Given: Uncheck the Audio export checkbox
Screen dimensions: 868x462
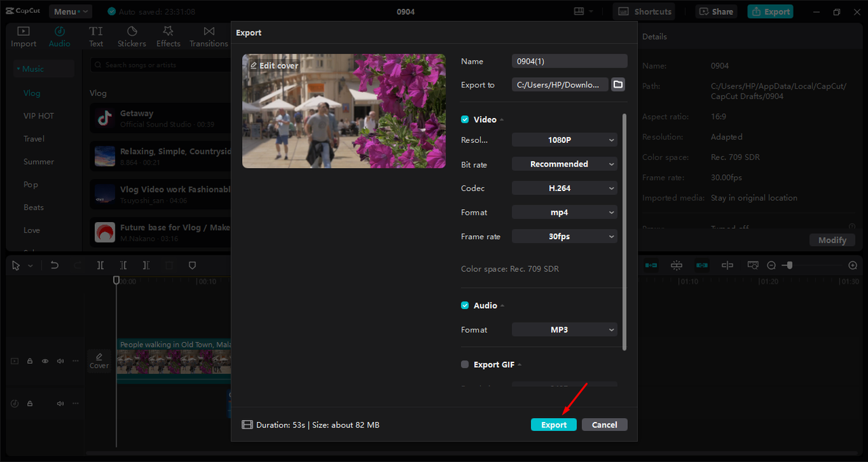Looking at the screenshot, I should pyautogui.click(x=465, y=306).
